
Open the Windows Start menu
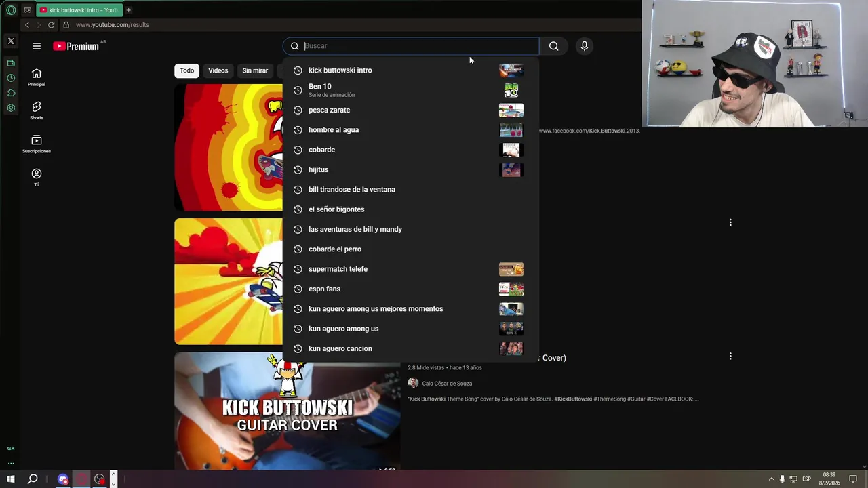pos(11,479)
